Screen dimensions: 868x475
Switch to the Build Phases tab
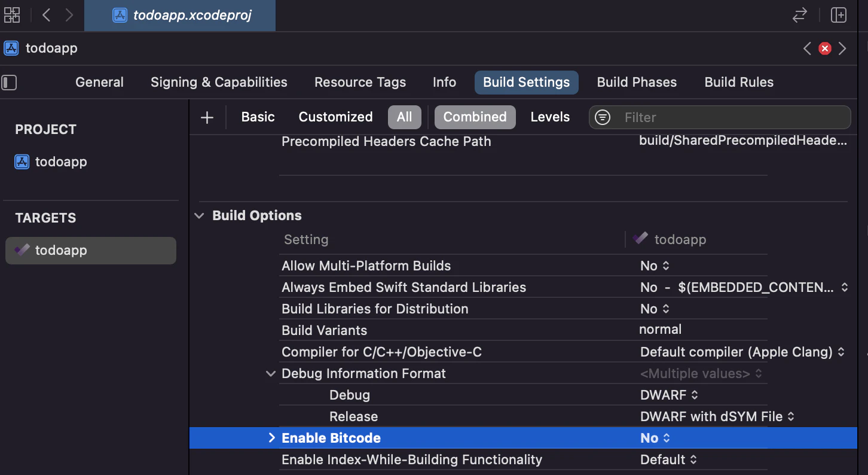(x=637, y=83)
